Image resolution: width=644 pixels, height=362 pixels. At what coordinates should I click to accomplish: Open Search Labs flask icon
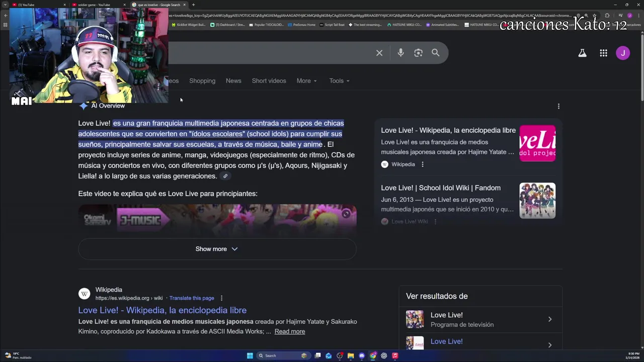pyautogui.click(x=582, y=53)
